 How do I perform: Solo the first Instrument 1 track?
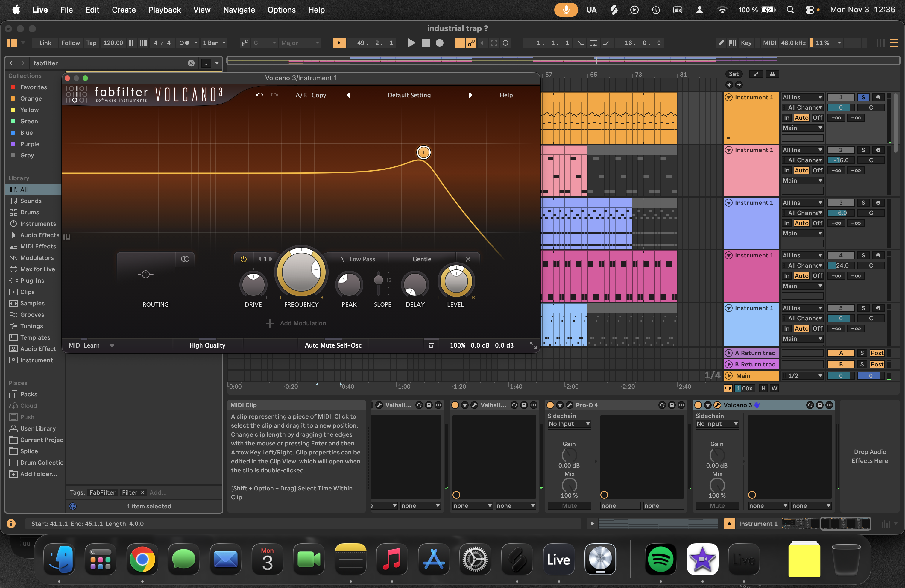pos(863,97)
